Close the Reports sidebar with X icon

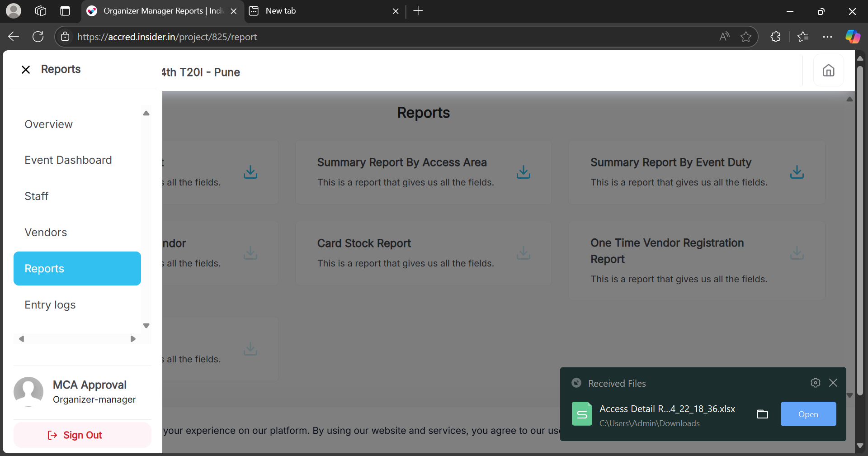26,70
